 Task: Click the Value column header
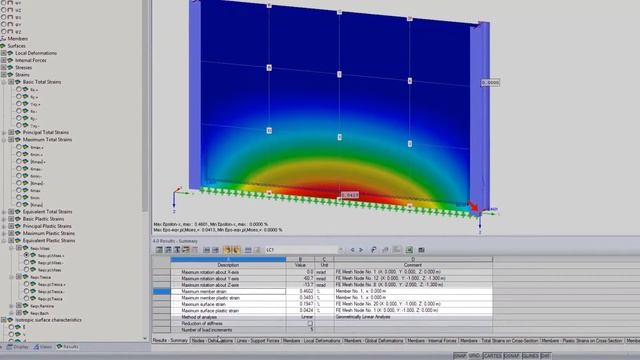[x=300, y=265]
